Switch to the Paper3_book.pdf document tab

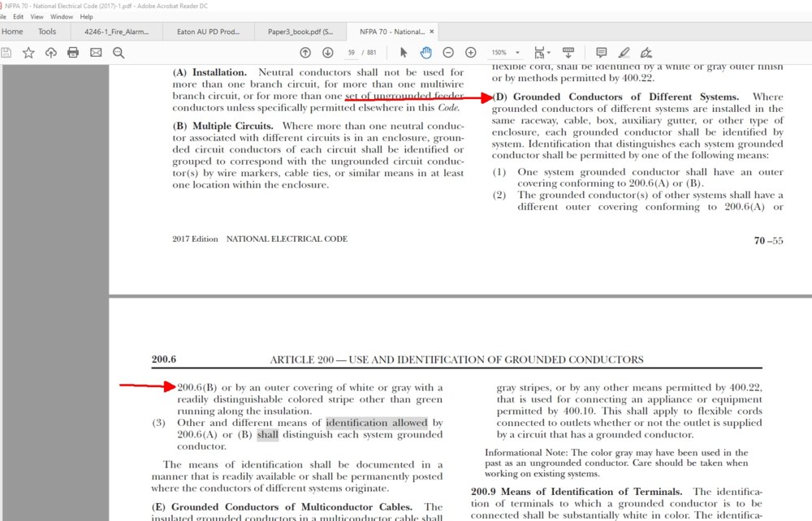(x=300, y=32)
